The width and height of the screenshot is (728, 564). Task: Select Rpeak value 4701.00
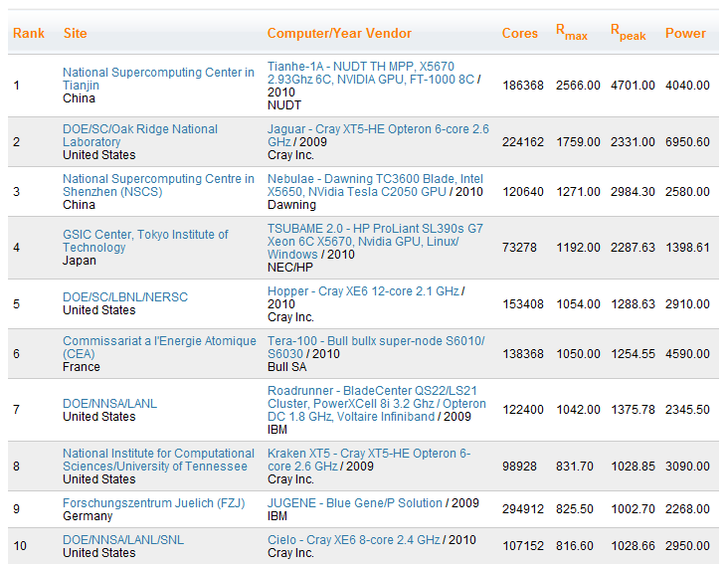[633, 86]
